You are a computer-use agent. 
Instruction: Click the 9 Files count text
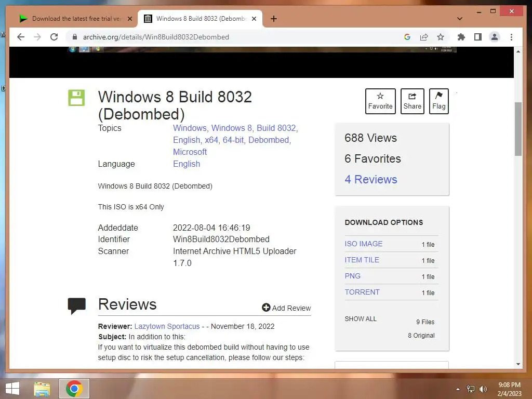425,322
